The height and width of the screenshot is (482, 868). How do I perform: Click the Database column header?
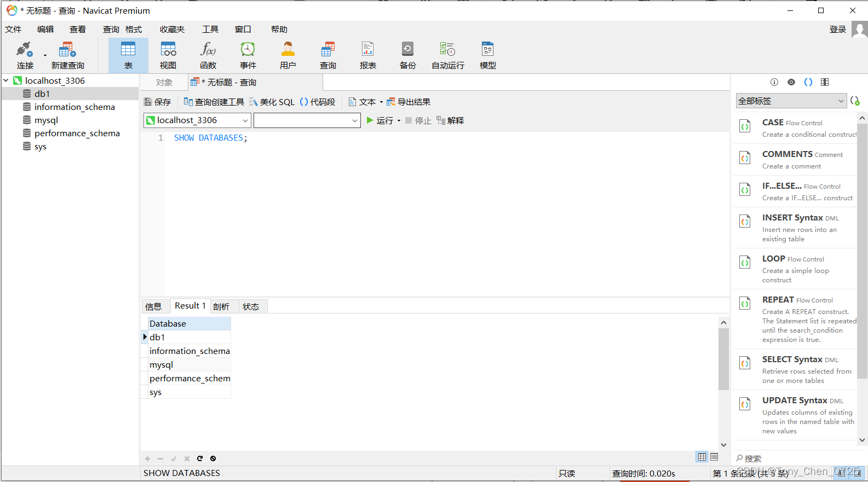click(x=189, y=324)
